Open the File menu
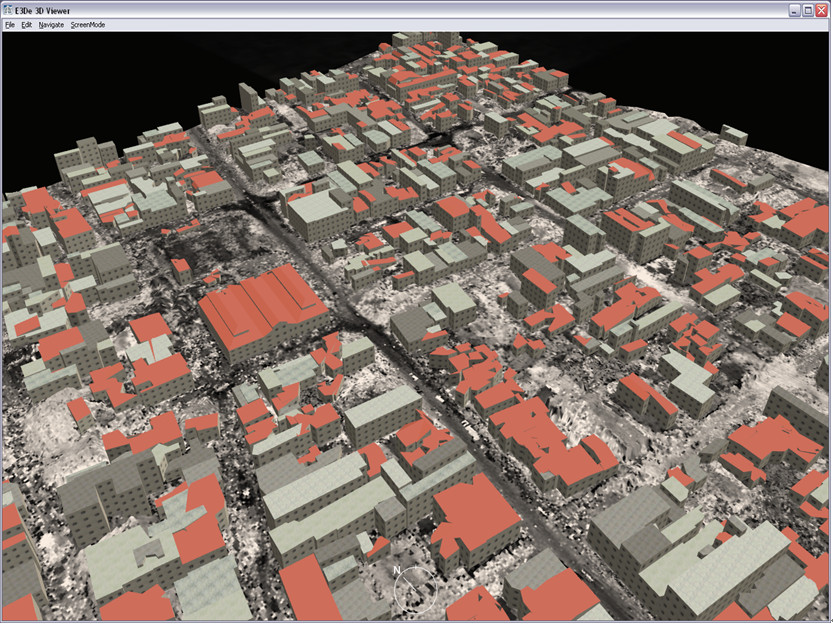 coord(9,24)
